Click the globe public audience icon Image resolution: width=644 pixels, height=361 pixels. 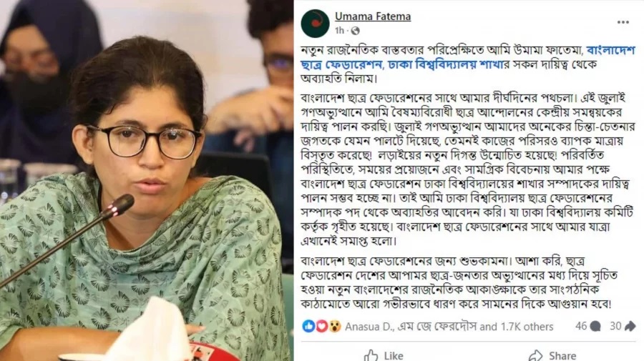pos(355,31)
